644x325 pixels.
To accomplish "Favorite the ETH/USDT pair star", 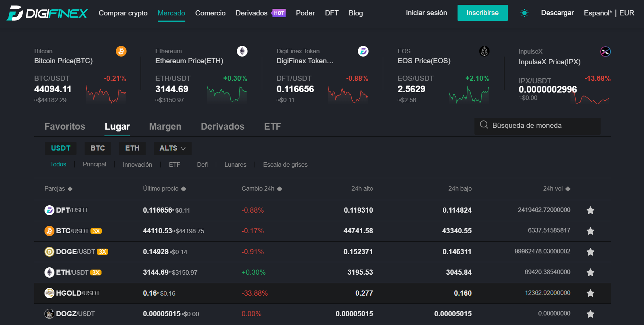I will (x=590, y=272).
